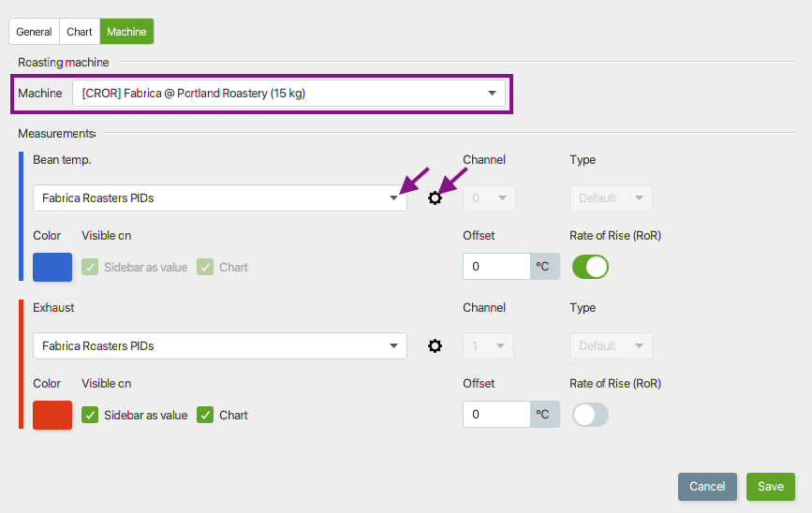This screenshot has height=513, width=812.
Task: Click Bean temp. Chart checkbox
Action: [205, 267]
